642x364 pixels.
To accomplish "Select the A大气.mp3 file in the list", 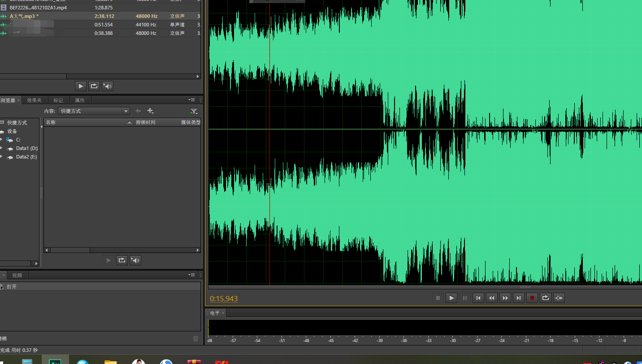I will [x=27, y=16].
